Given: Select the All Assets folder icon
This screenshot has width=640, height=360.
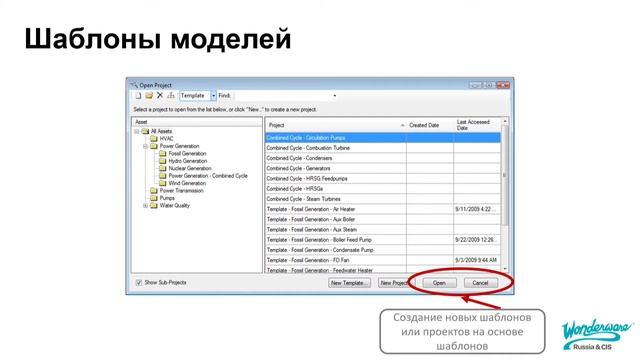Looking at the screenshot, I should coord(145,131).
